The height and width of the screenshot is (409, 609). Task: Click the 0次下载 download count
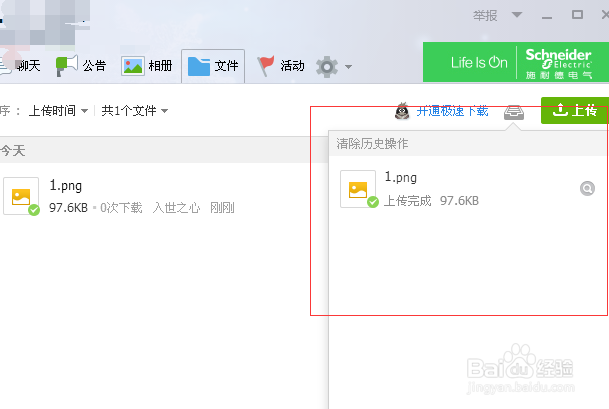(121, 208)
